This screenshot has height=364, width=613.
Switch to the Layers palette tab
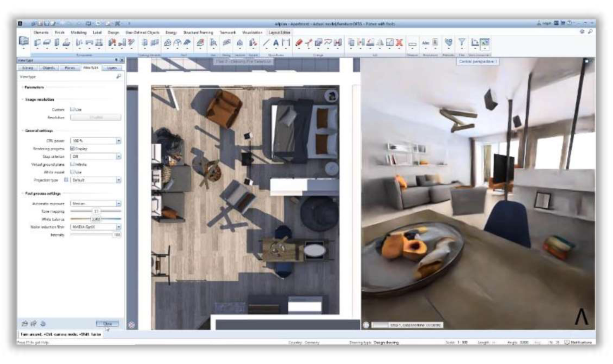pyautogui.click(x=112, y=68)
